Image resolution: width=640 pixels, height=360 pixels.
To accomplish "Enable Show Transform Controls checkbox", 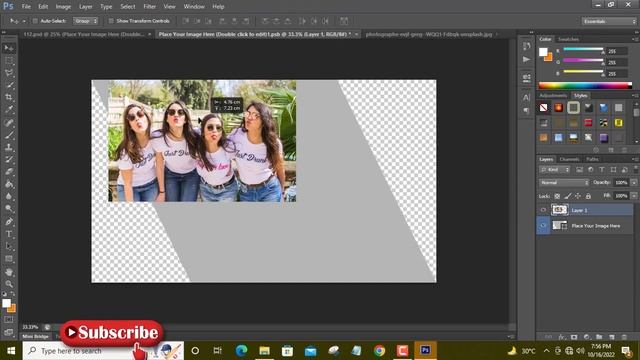I will (111, 21).
